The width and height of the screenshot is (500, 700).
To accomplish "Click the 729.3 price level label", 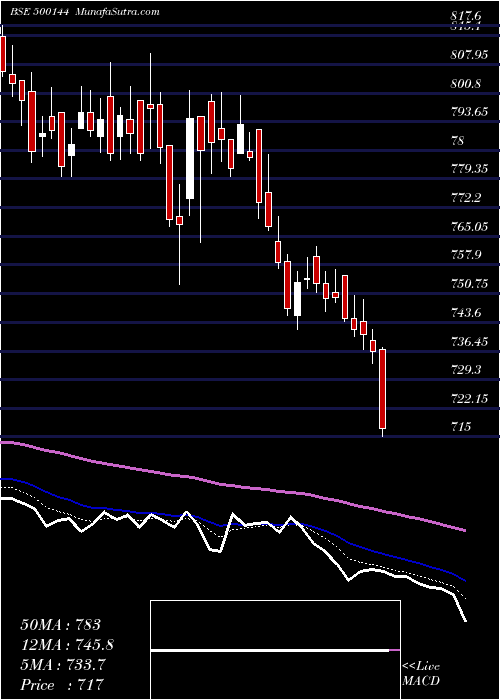I will [x=466, y=370].
